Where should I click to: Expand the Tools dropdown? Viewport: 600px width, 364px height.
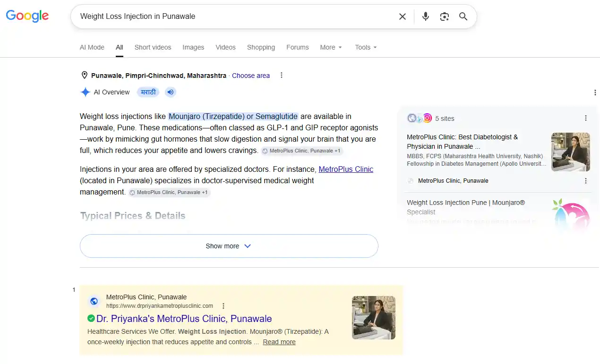pos(366,47)
